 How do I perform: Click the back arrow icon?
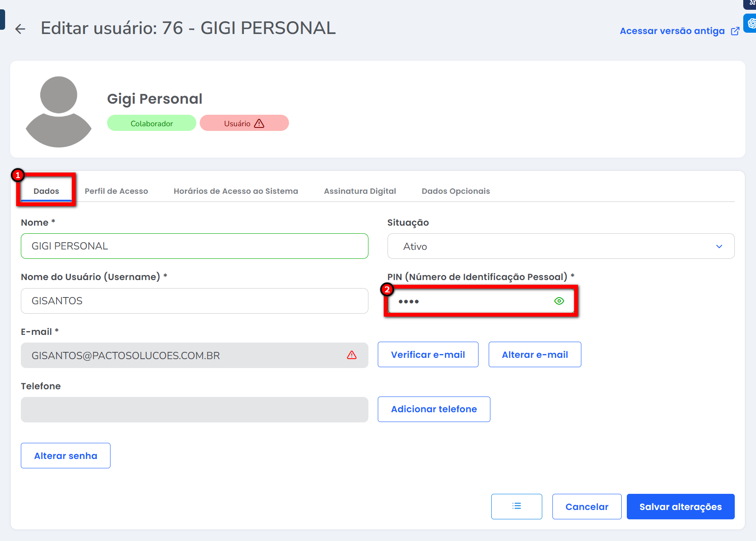(x=20, y=29)
